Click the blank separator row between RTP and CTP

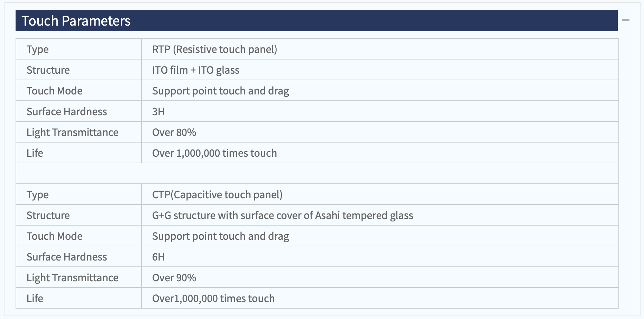pos(317,173)
